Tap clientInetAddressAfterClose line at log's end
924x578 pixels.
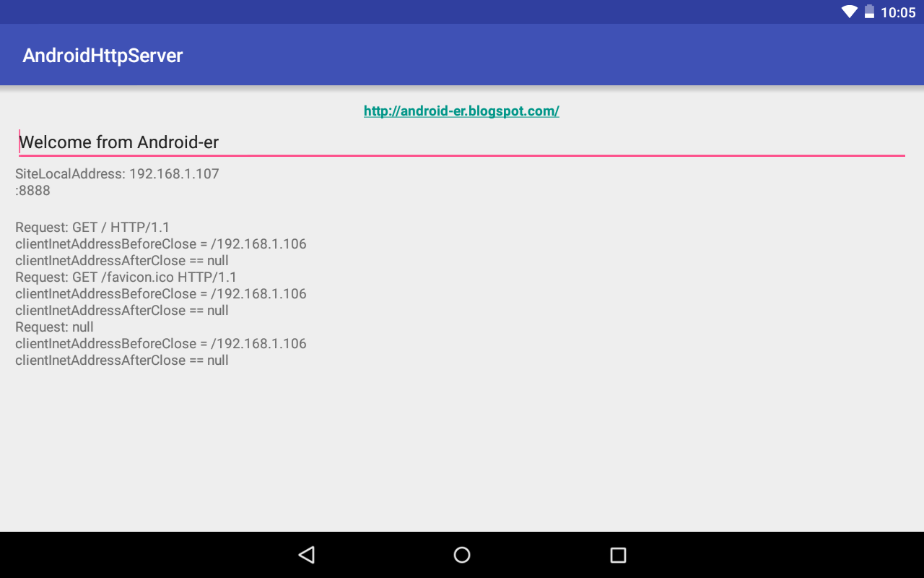click(x=122, y=361)
